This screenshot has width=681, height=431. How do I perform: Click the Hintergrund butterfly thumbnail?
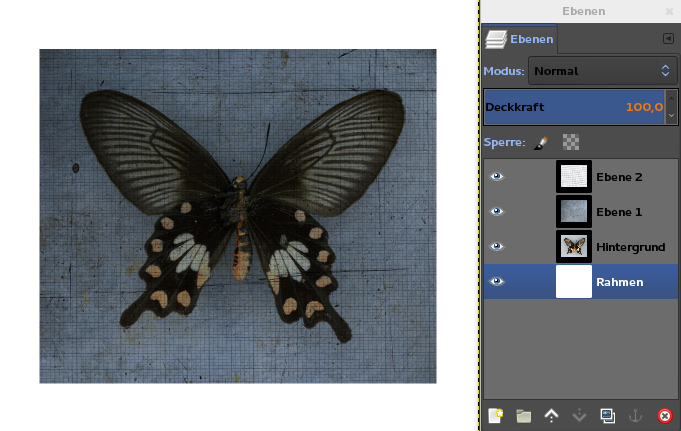(574, 246)
